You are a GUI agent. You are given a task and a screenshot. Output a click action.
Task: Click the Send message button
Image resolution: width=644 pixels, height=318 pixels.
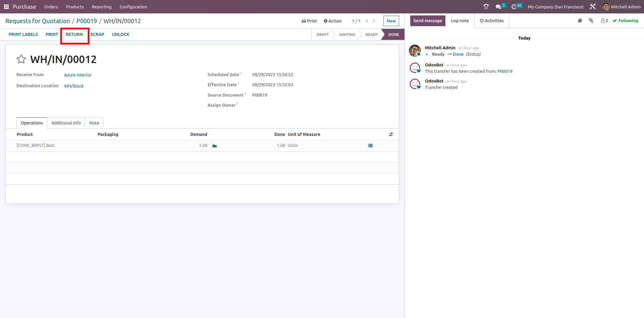pyautogui.click(x=428, y=21)
